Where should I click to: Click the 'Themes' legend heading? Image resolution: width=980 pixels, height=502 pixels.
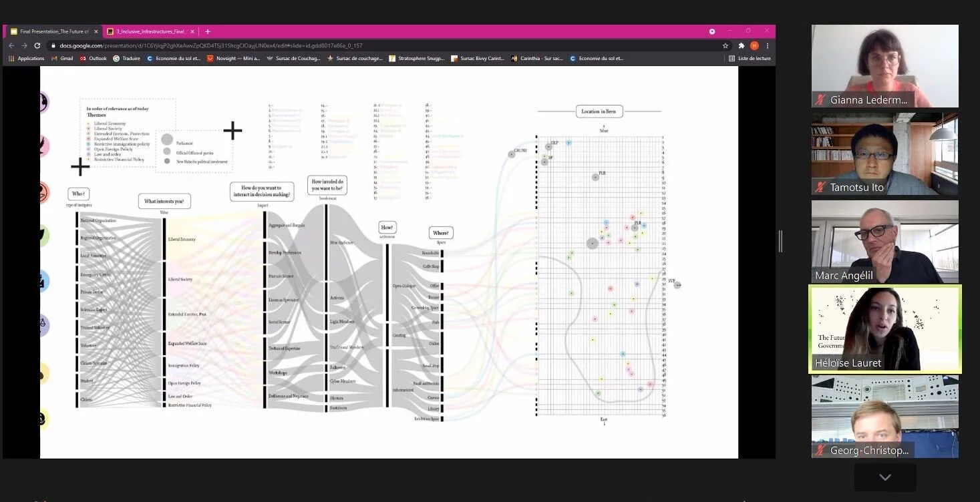(x=96, y=115)
